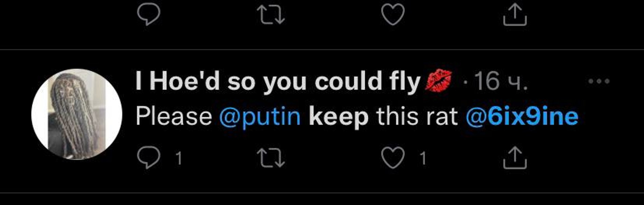Screen dimensions: 644x205
Task: Retweet the "keep this rat" tweet
Action: 270,158
